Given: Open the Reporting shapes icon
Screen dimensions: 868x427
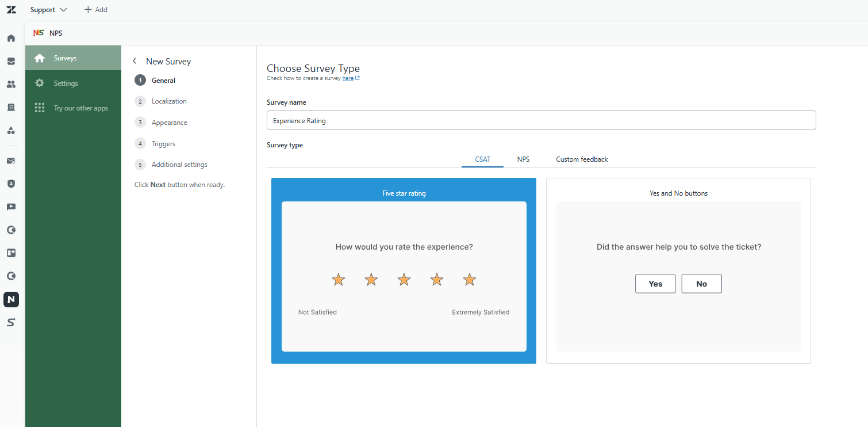Looking at the screenshot, I should 11,130.
